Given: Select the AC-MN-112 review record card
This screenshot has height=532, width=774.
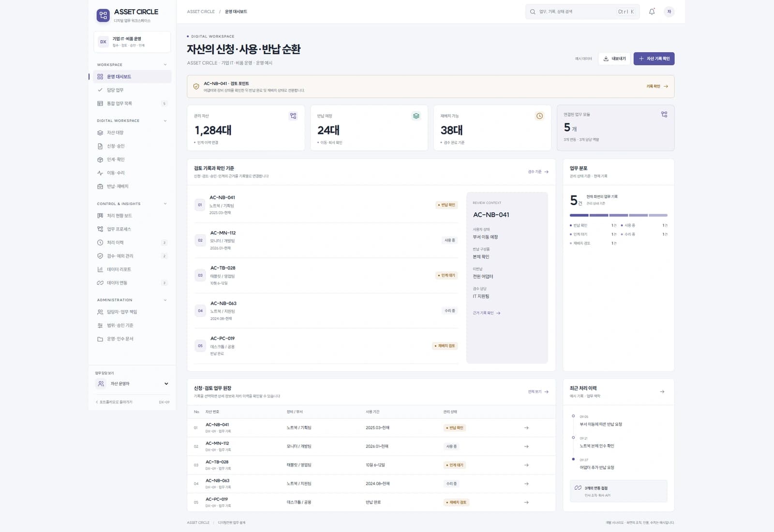Looking at the screenshot, I should [326, 240].
